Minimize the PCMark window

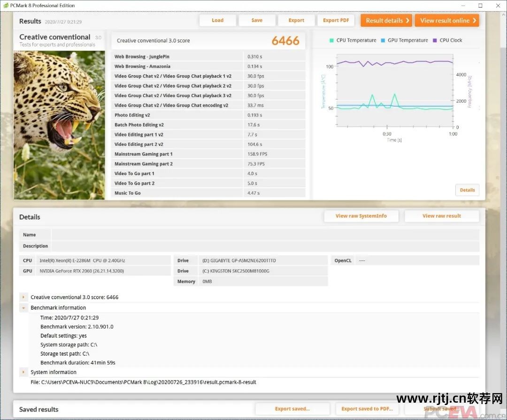tap(463, 6)
